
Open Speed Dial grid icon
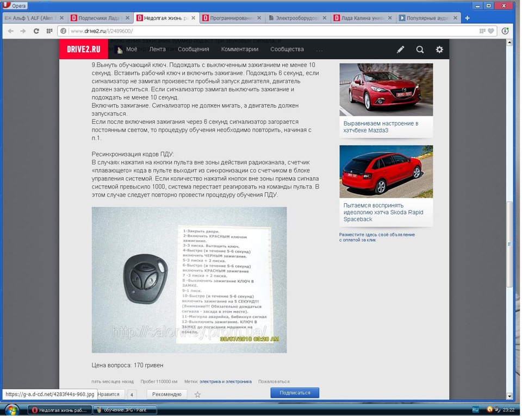(49, 31)
